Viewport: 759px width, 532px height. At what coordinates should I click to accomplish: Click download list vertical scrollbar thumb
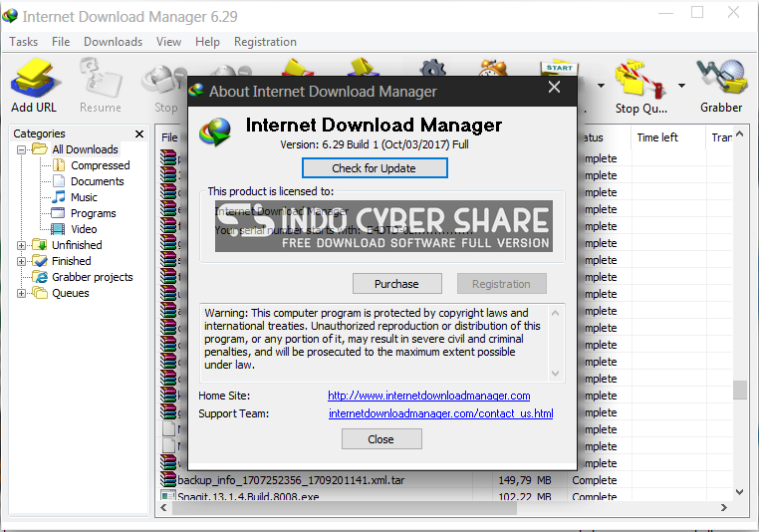point(739,390)
